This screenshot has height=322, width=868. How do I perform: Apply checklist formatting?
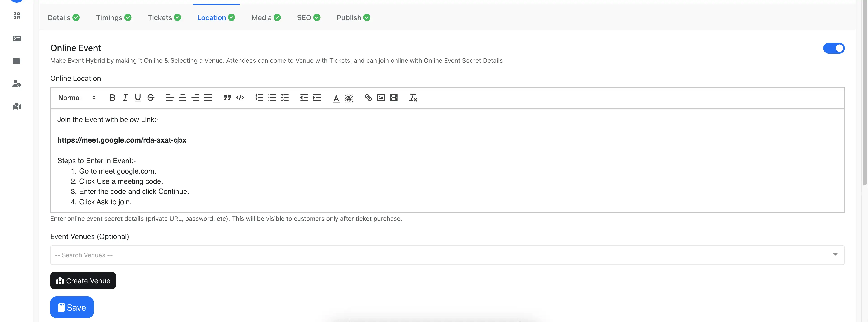285,98
